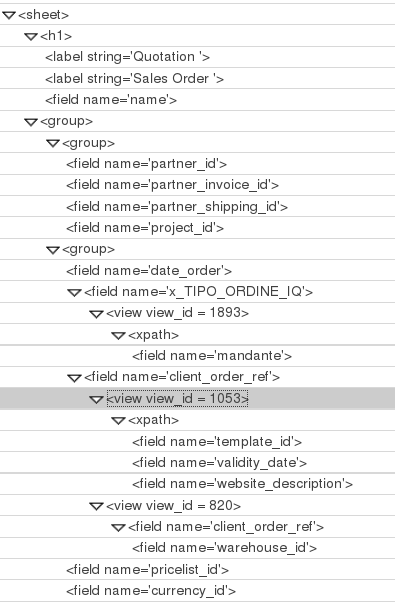The width and height of the screenshot is (395, 605).
Task: Collapse xpath node above mandante field
Action: tap(118, 335)
